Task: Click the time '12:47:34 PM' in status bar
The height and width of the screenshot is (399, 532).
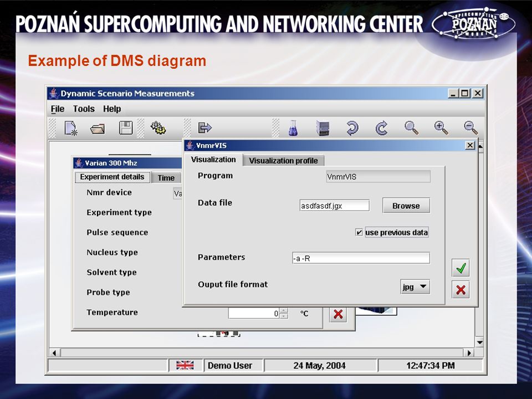Action: (431, 365)
